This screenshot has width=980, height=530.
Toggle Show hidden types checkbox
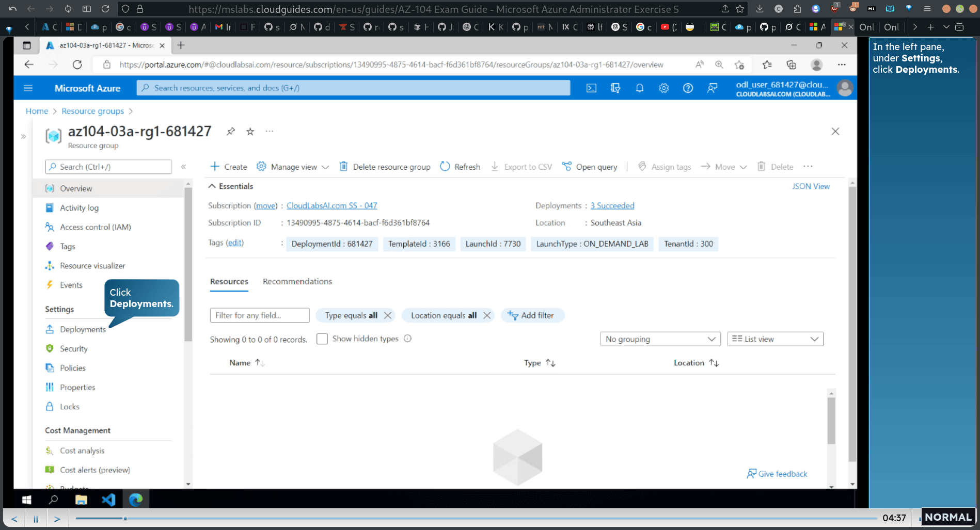click(322, 339)
